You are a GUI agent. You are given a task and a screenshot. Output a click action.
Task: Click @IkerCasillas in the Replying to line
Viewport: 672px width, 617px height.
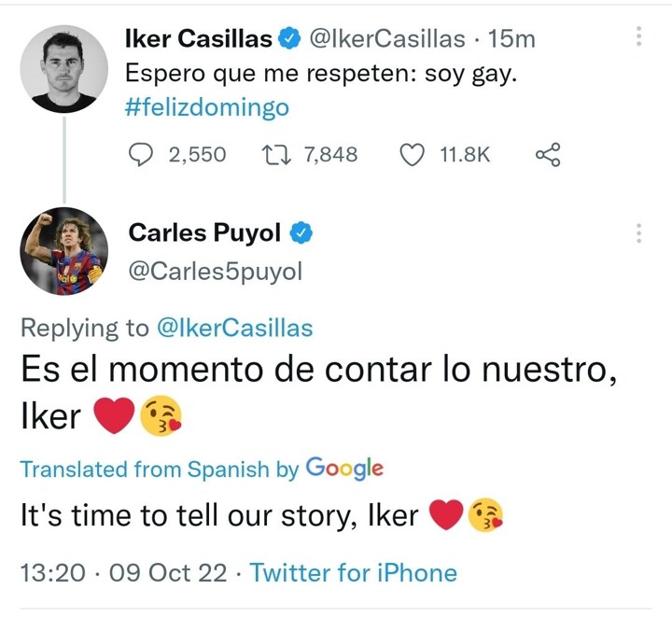pyautogui.click(x=234, y=328)
